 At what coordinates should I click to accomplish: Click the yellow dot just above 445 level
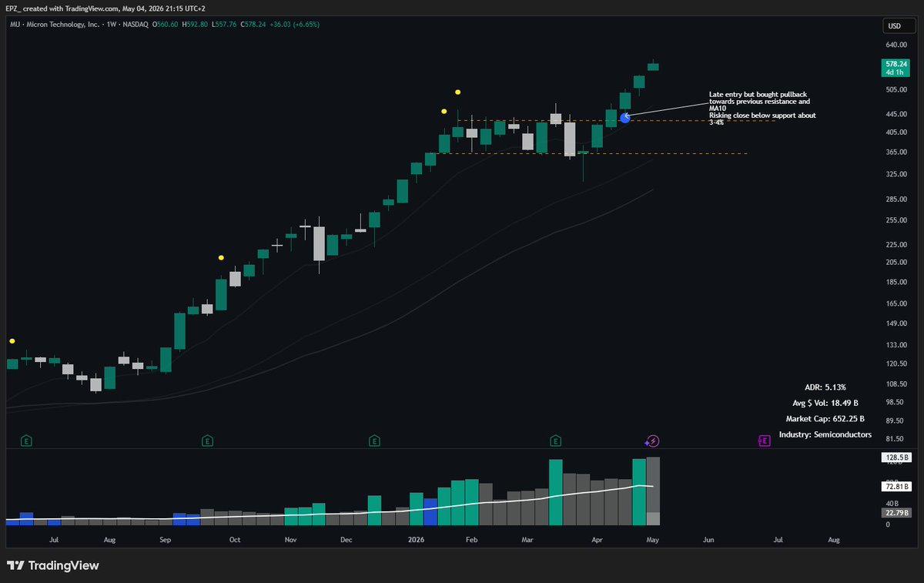[444, 112]
